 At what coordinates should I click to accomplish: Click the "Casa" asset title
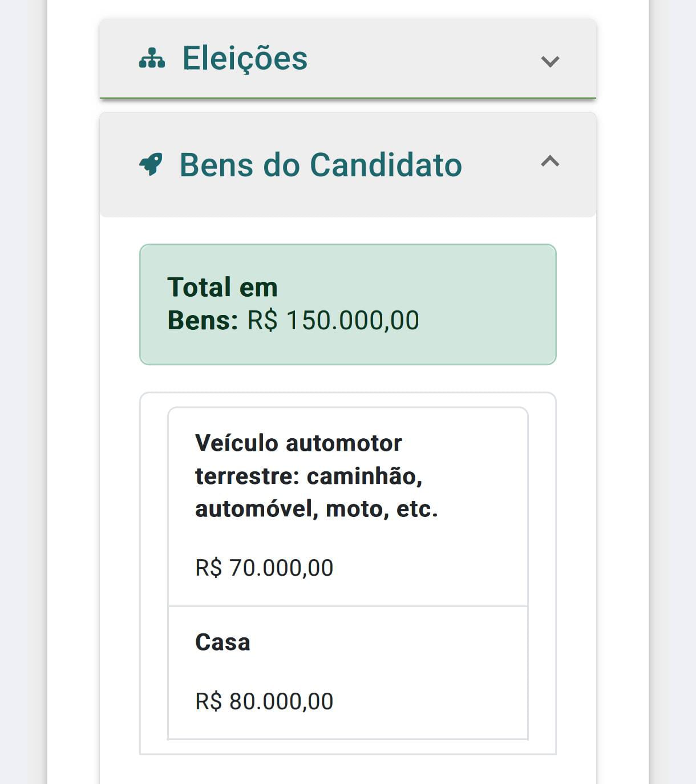tap(222, 642)
